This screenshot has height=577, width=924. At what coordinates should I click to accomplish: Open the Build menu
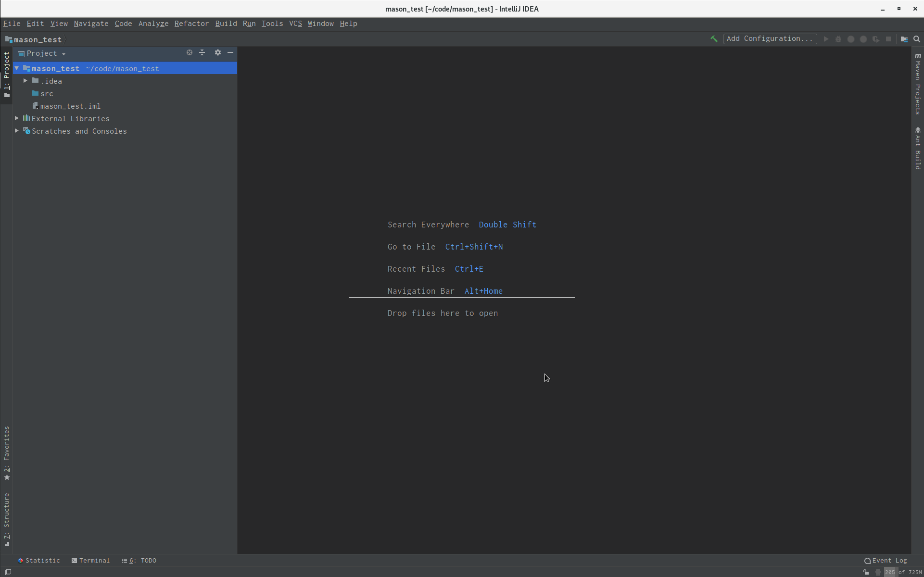point(226,24)
